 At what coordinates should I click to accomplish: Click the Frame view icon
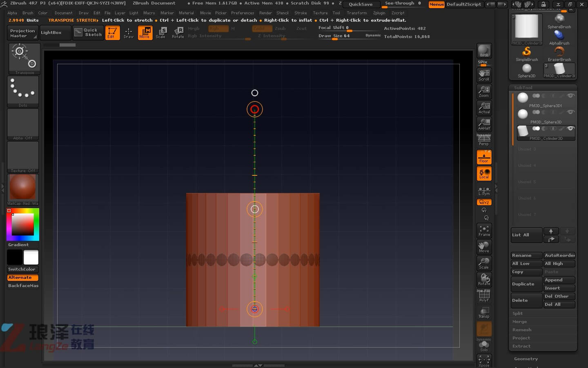[484, 231]
